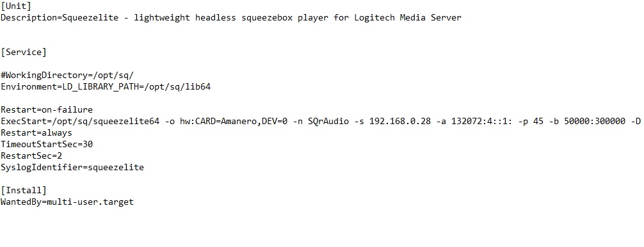Click the Restart=always line
This screenshot has width=644, height=247.
pyautogui.click(x=36, y=132)
